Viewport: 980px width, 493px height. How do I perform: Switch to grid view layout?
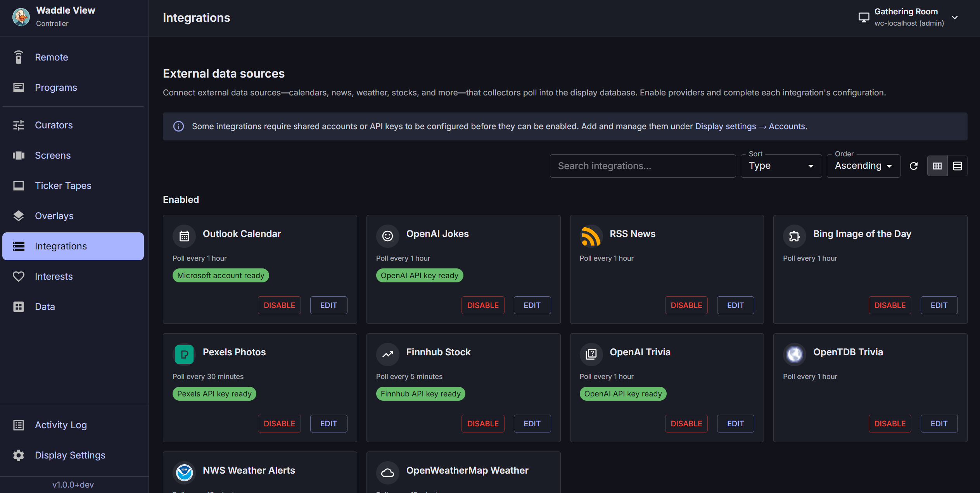(937, 166)
